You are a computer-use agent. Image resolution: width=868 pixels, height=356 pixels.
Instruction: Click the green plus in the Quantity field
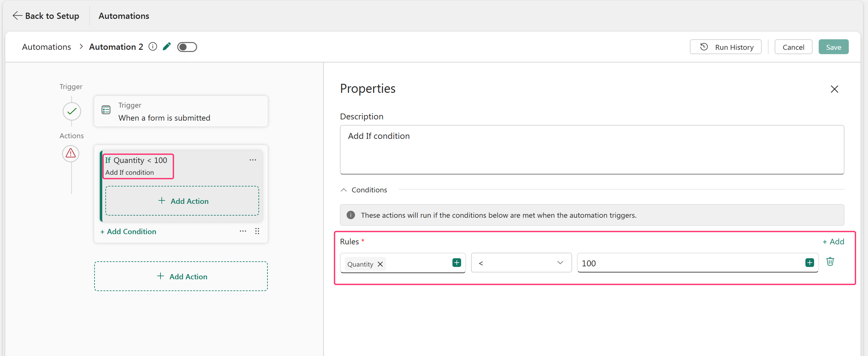pyautogui.click(x=457, y=263)
